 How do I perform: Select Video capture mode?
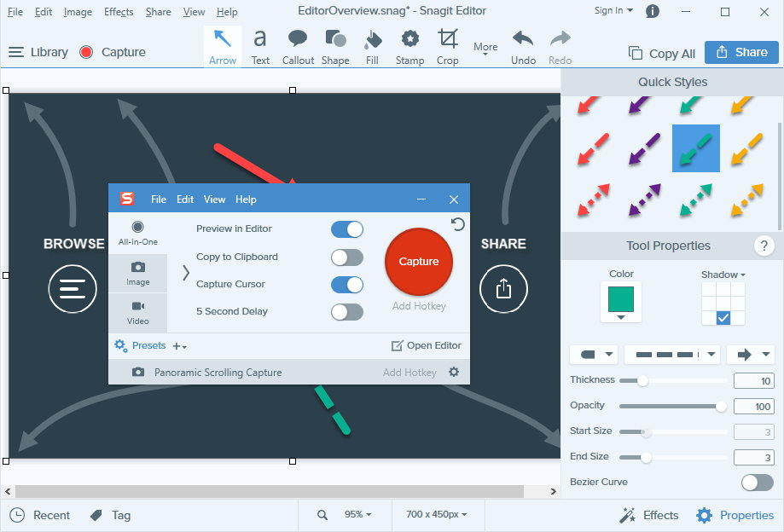coord(138,313)
